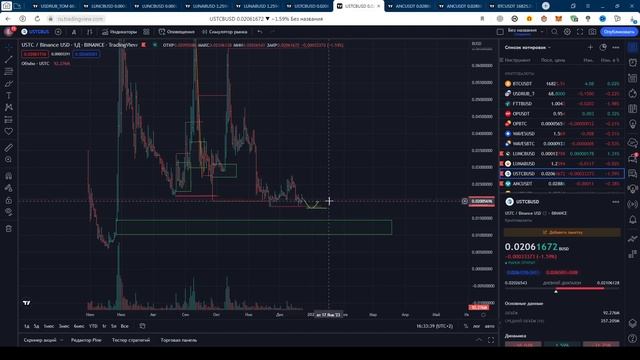Open the notifications bell in right sidebar
This screenshot has width=640, height=360.
coord(633,220)
